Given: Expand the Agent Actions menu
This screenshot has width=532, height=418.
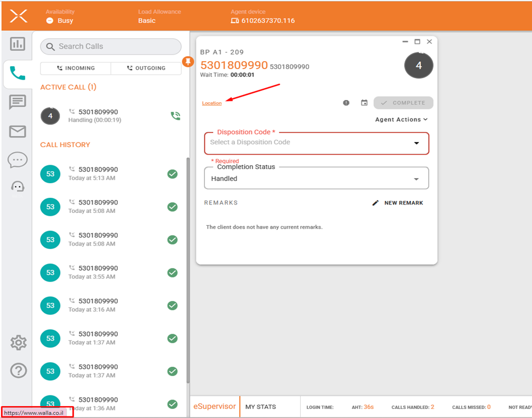Looking at the screenshot, I should 401,120.
